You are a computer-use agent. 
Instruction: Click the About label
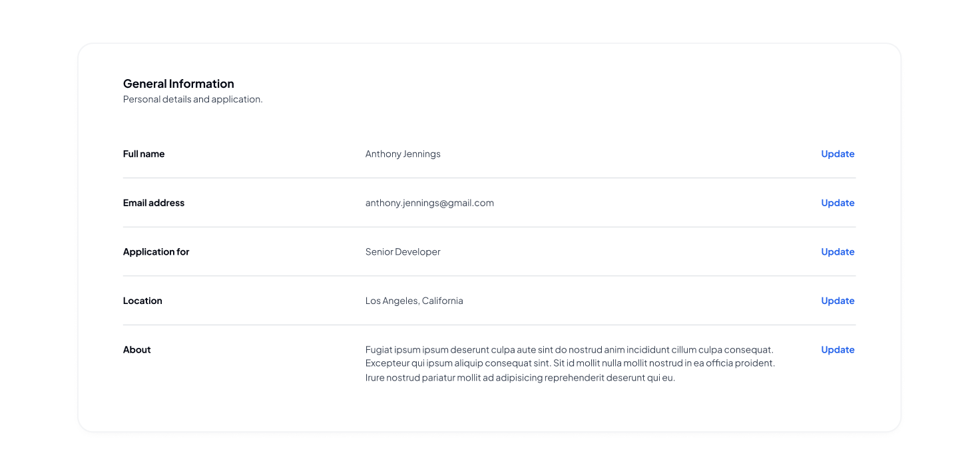pyautogui.click(x=137, y=350)
